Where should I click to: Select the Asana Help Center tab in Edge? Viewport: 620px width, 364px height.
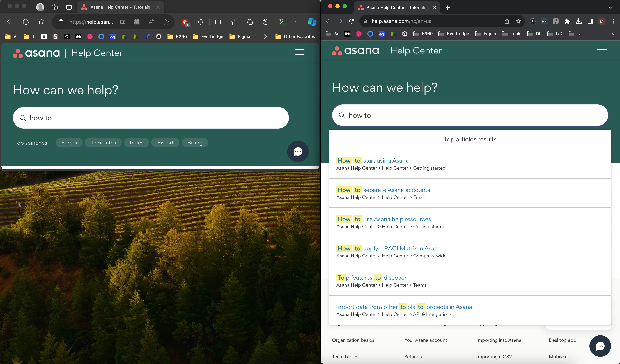point(120,7)
